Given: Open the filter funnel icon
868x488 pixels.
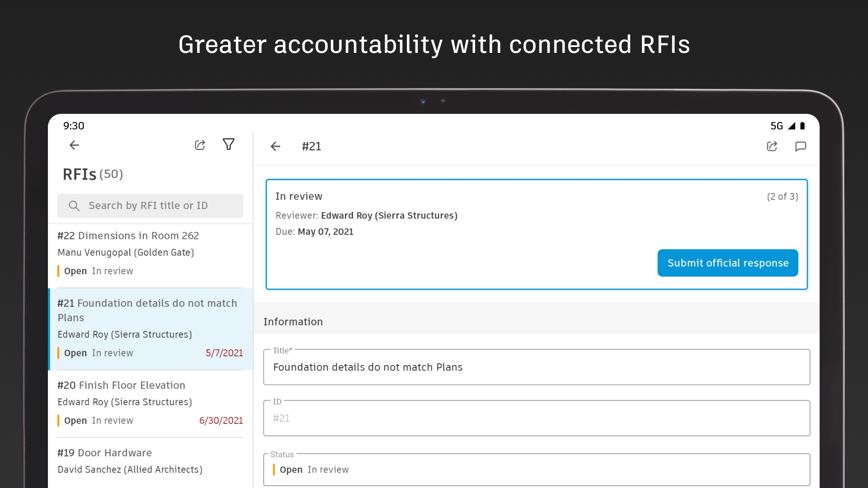Looking at the screenshot, I should click(x=229, y=145).
